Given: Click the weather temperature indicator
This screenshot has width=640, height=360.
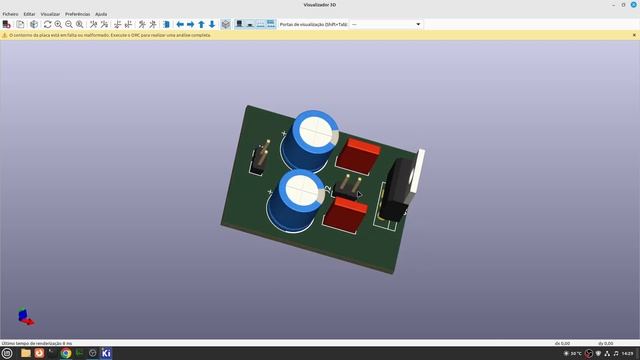Looking at the screenshot, I should tap(573, 353).
